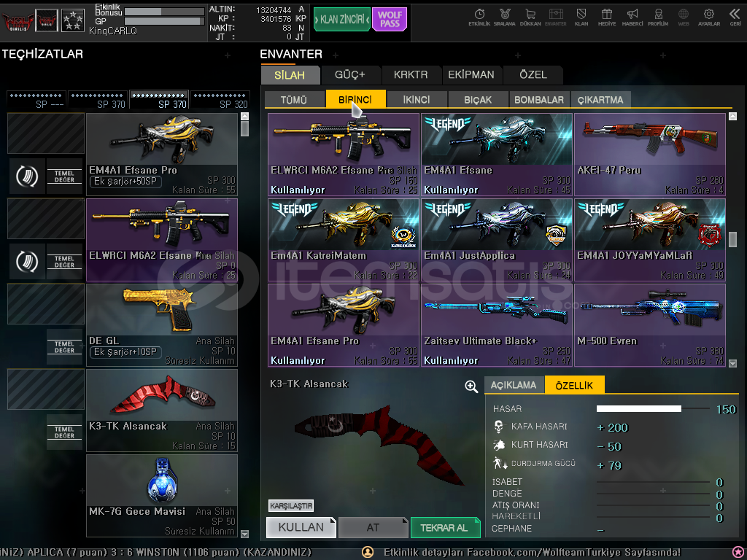Screen dimensions: 747x560
Task: Click the Kullan button
Action: (301, 527)
